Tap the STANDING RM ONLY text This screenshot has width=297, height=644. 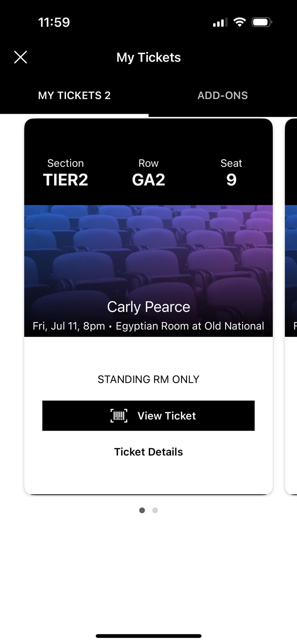[x=148, y=379]
